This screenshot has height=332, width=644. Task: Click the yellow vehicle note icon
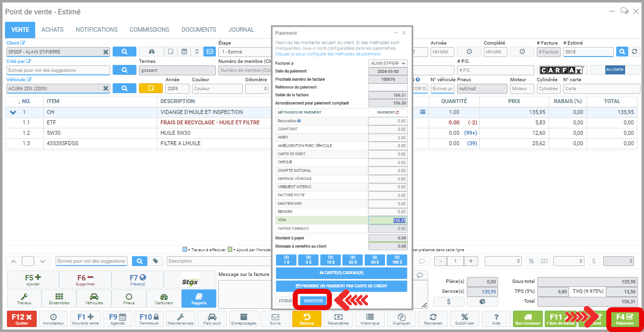tap(150, 88)
